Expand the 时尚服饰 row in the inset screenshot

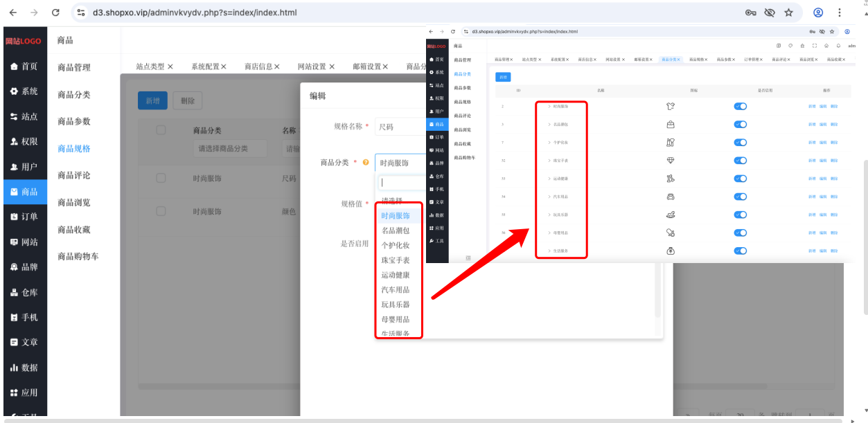[x=549, y=106]
